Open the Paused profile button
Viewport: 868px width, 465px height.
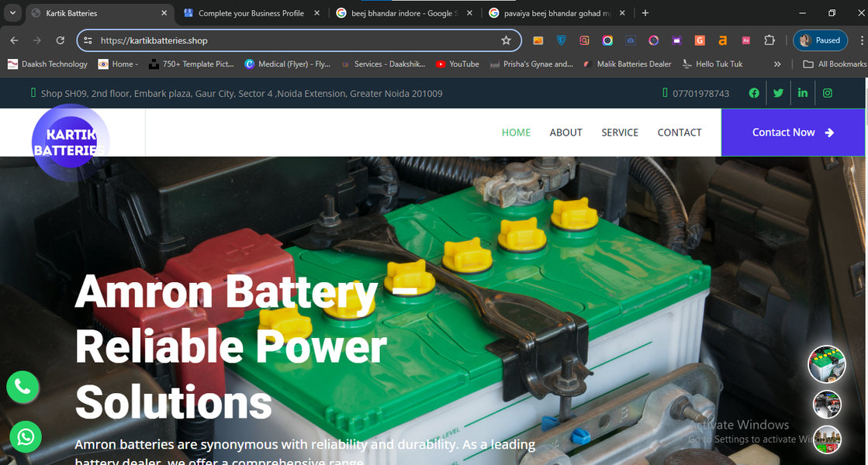pos(821,40)
